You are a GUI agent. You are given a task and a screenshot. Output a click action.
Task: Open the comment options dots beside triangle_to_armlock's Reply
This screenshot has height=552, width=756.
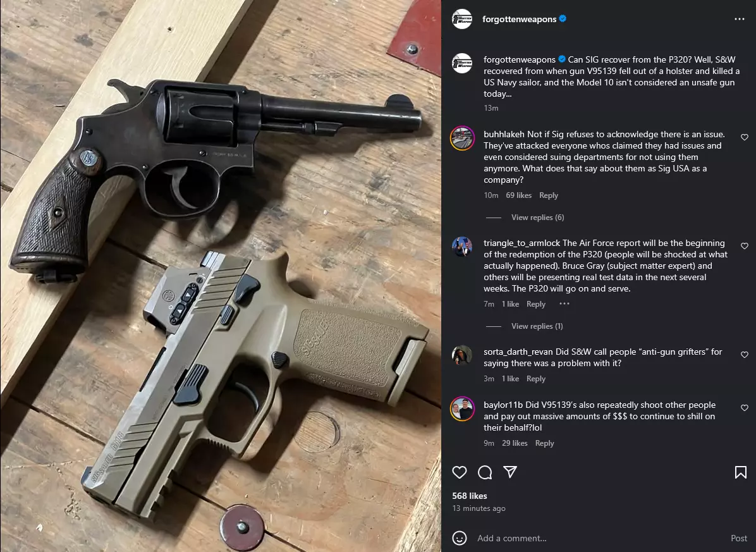(x=564, y=304)
